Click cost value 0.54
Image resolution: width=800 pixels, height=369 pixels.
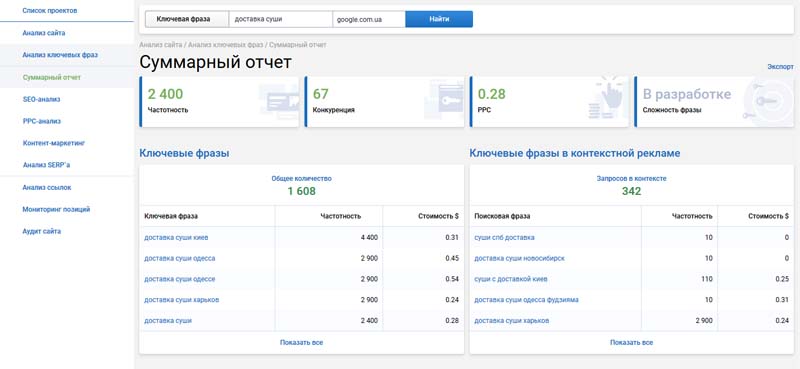(x=452, y=279)
